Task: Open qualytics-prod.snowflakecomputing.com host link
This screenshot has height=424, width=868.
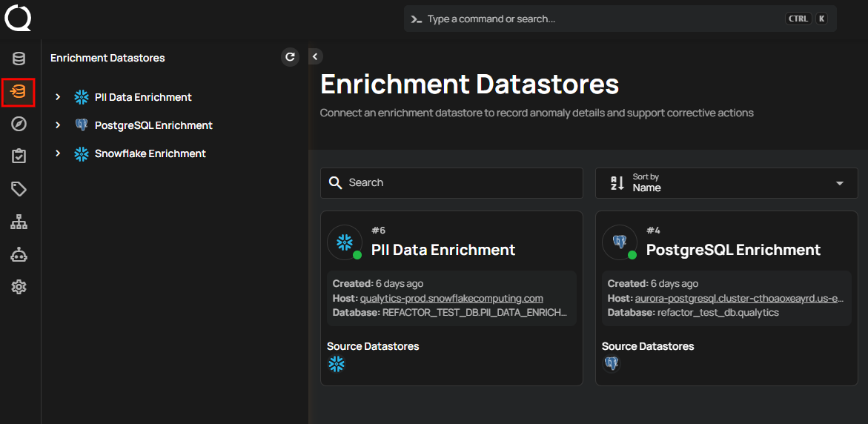Action: pos(451,298)
